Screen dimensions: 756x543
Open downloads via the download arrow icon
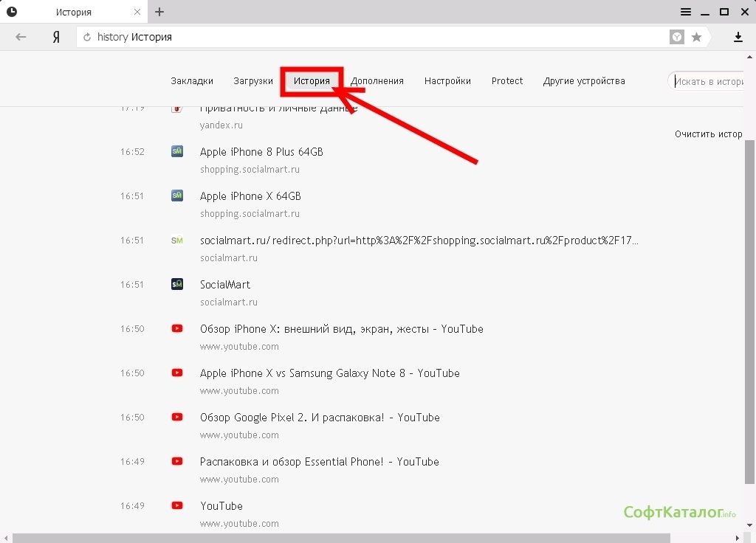(x=738, y=37)
